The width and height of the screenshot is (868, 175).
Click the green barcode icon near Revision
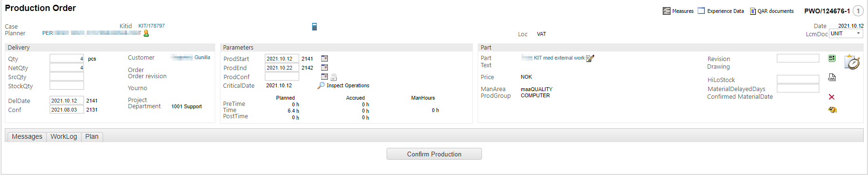click(x=832, y=58)
